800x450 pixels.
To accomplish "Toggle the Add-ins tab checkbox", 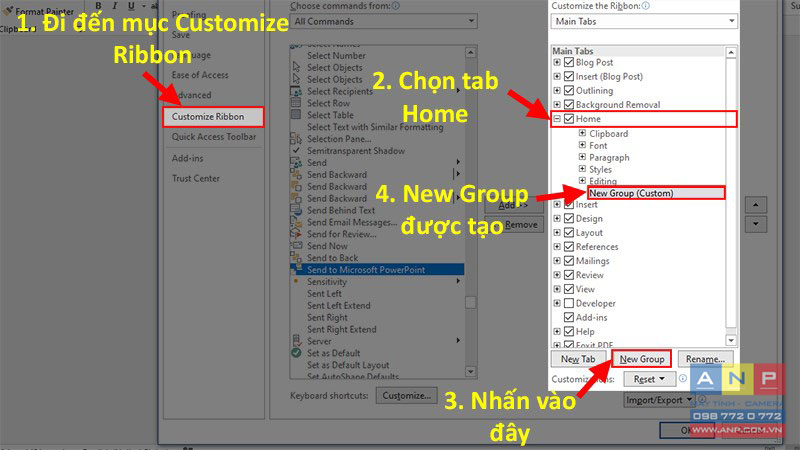I will pyautogui.click(x=569, y=317).
